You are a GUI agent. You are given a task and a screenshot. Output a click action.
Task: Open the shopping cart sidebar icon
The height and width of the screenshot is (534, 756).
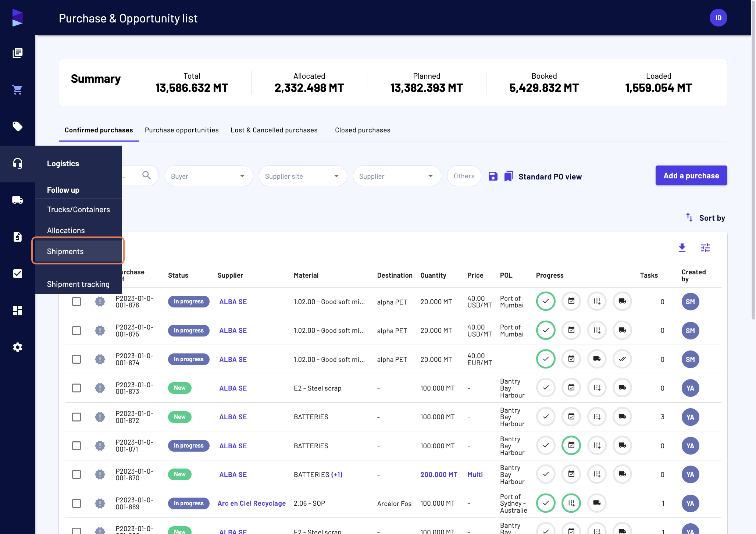click(x=18, y=90)
